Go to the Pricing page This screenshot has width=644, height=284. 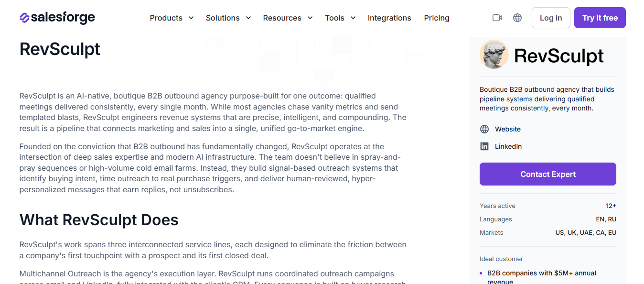click(x=437, y=18)
